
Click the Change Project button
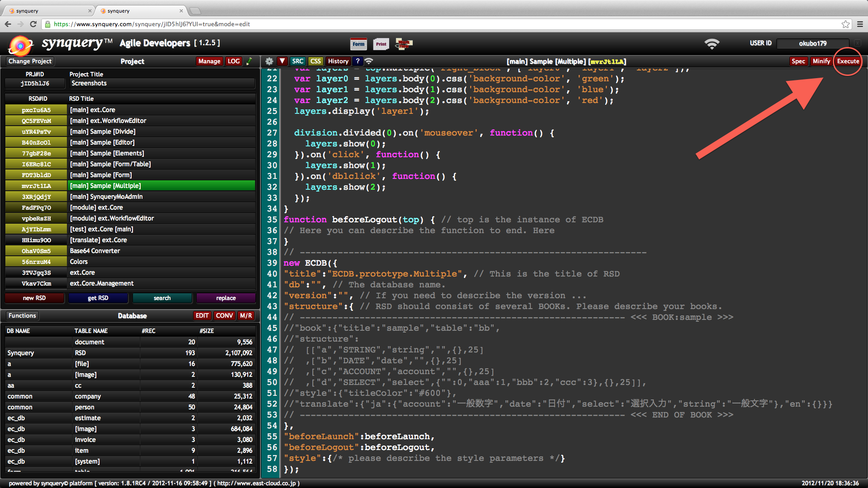30,61
